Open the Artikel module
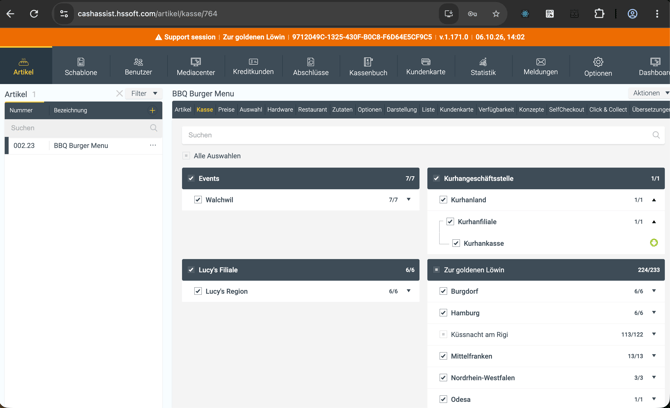The image size is (670, 408). pyautogui.click(x=24, y=66)
